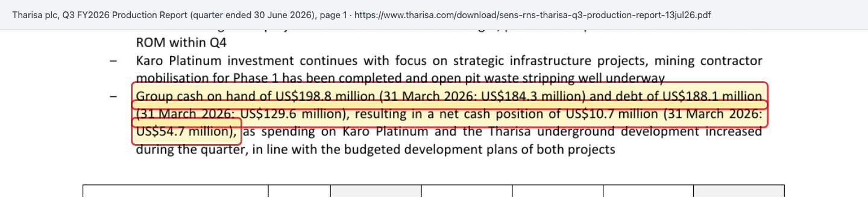The height and width of the screenshot is (221, 868).
Task: Click '(31 March 2026:' after US$10.7 million
Action: [x=712, y=114]
